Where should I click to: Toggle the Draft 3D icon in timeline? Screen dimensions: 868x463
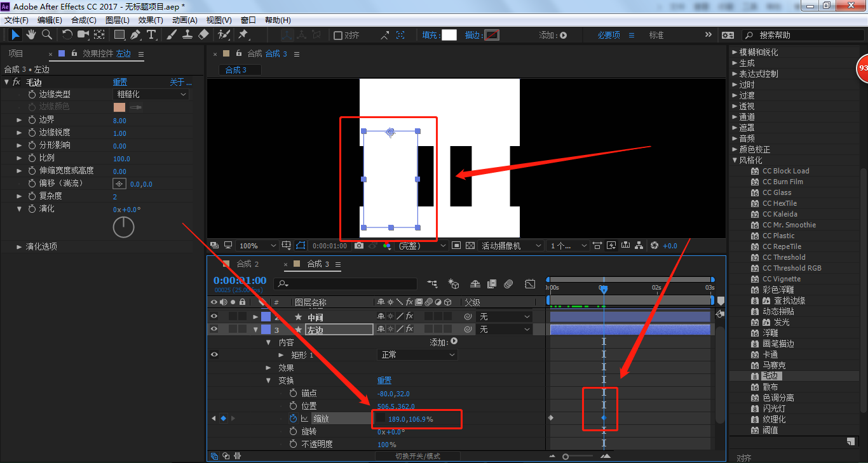(454, 284)
